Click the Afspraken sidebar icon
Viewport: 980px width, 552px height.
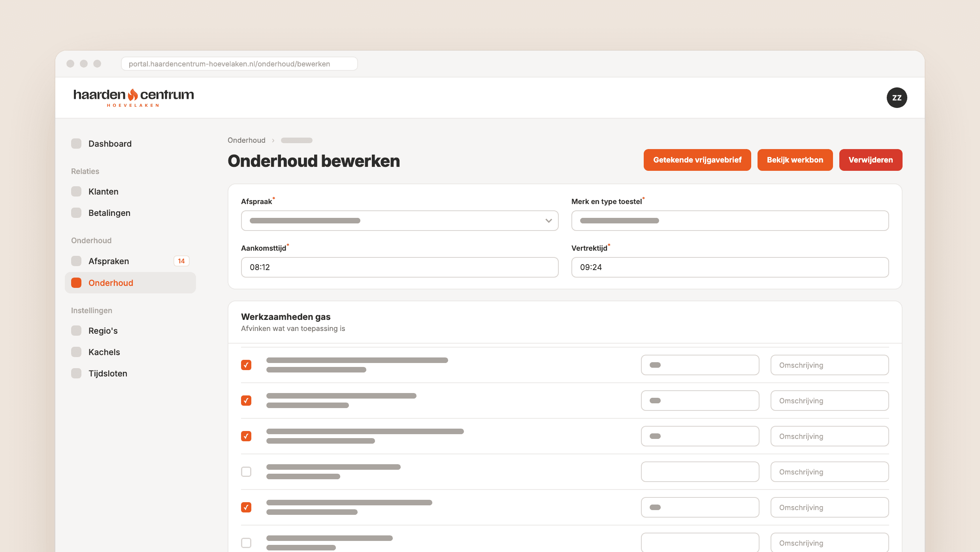(76, 261)
